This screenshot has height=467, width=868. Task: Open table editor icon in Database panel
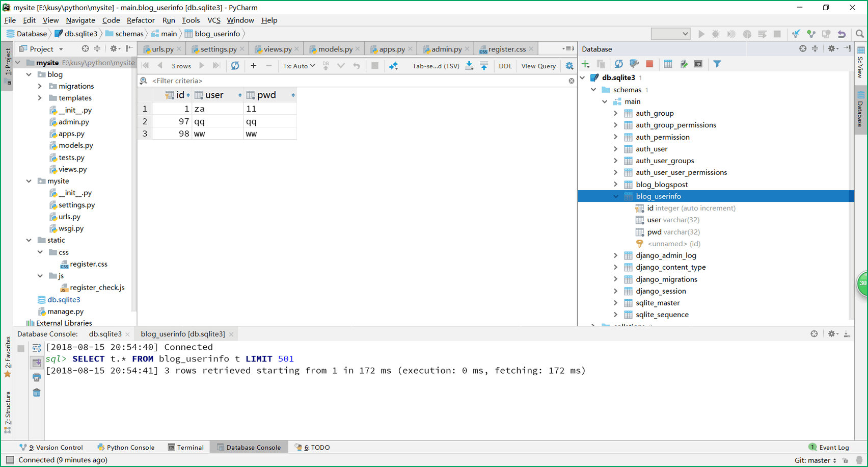pos(668,64)
